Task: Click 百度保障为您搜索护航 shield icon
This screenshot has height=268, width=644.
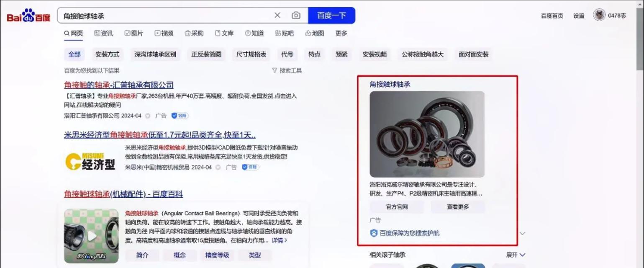Action: 374,233
